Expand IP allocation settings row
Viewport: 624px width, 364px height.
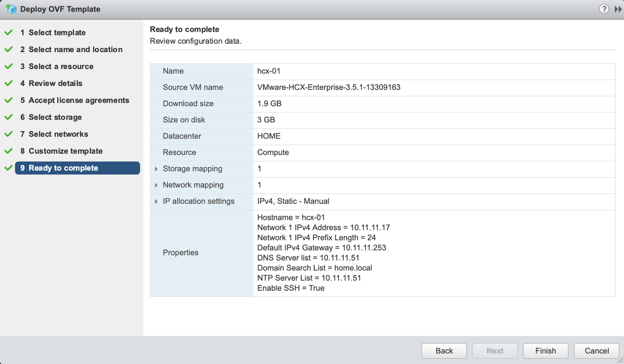pyautogui.click(x=156, y=202)
